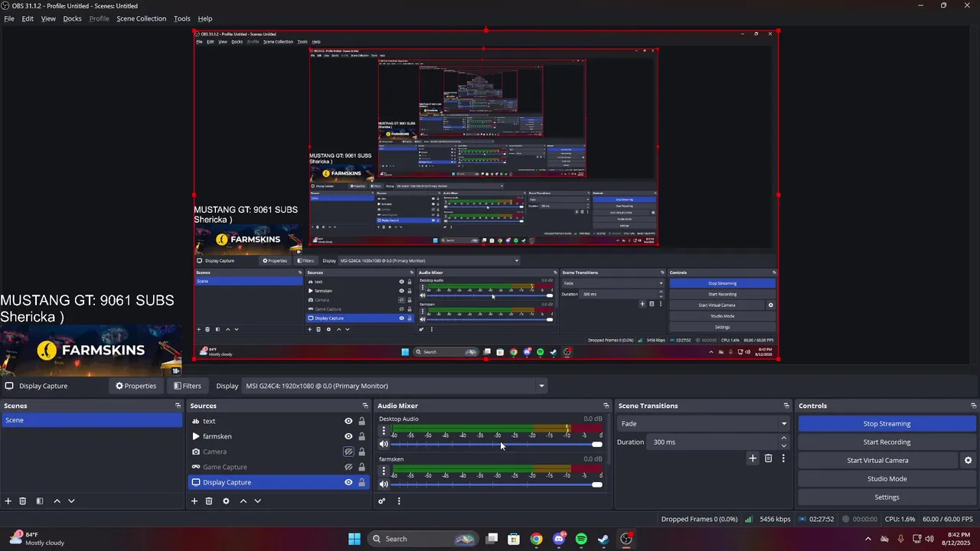Viewport: 980px width, 551px height.
Task: Open the Docks menu
Action: [x=72, y=18]
